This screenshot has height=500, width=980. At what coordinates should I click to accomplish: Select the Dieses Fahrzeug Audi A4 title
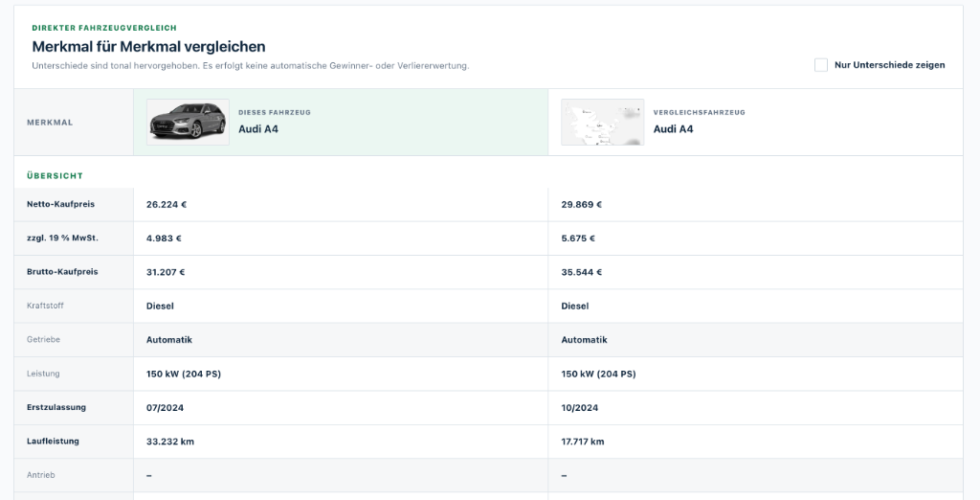(x=258, y=129)
